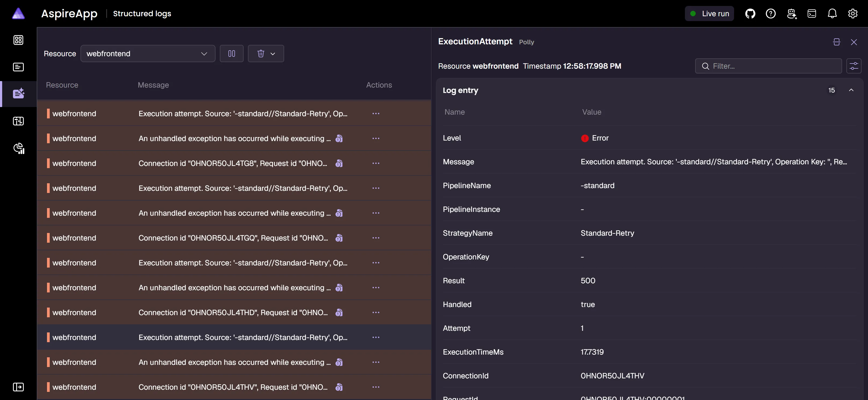Click the Standard-Retry strategy value
Image resolution: width=868 pixels, height=400 pixels.
(607, 233)
